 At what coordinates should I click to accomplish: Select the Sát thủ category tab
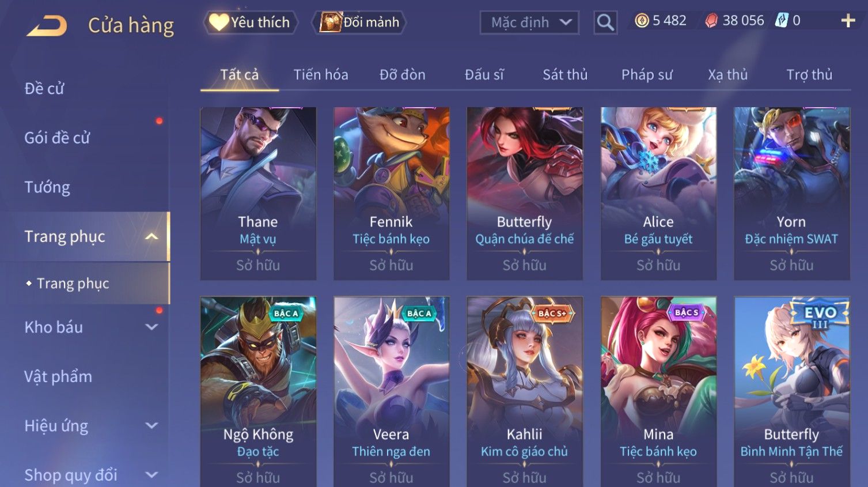565,75
